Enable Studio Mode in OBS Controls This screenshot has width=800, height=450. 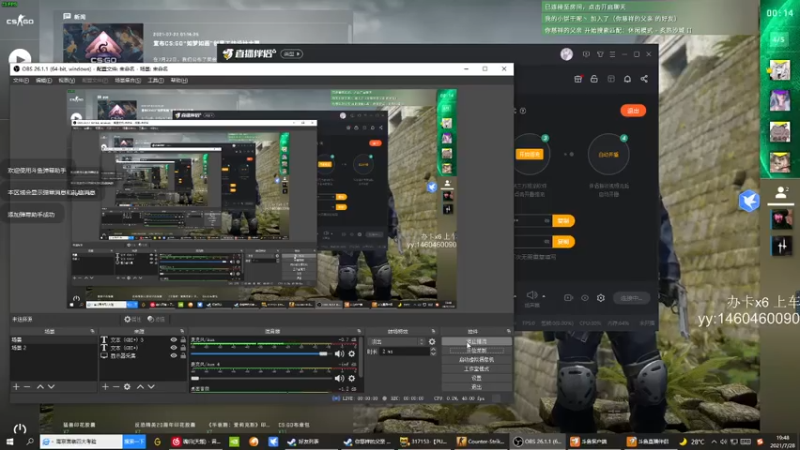tap(476, 369)
